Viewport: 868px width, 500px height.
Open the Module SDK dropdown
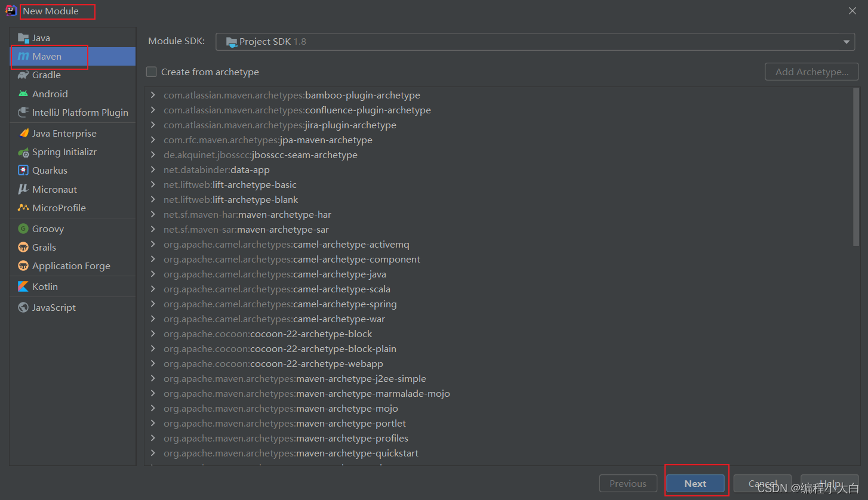pyautogui.click(x=535, y=42)
